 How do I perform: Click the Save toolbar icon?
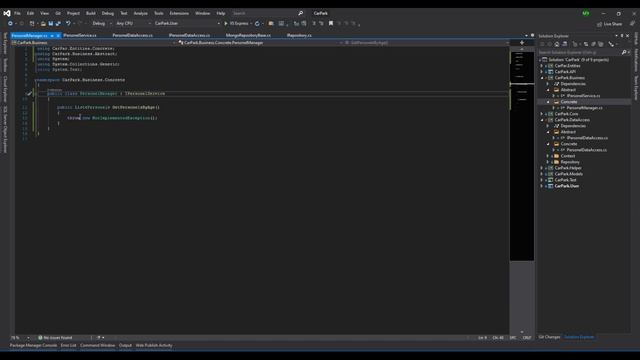pos(51,24)
